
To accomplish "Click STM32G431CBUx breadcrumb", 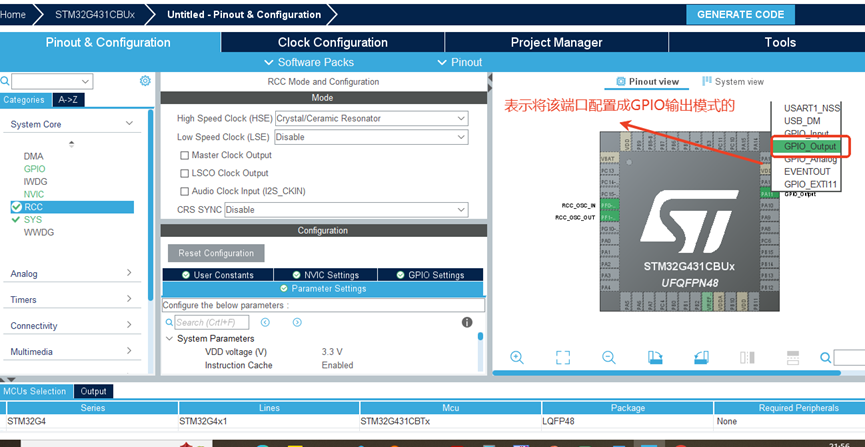I will (x=95, y=14).
